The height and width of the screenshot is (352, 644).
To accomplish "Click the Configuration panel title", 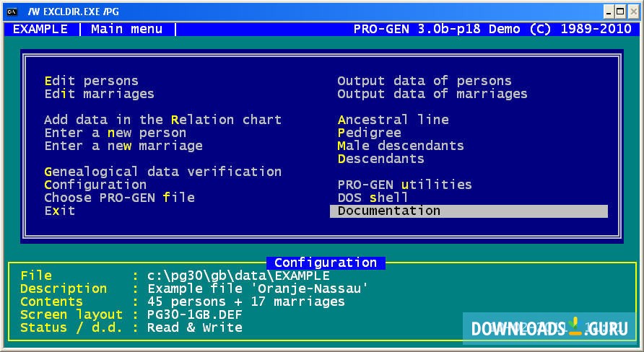I will pos(326,263).
